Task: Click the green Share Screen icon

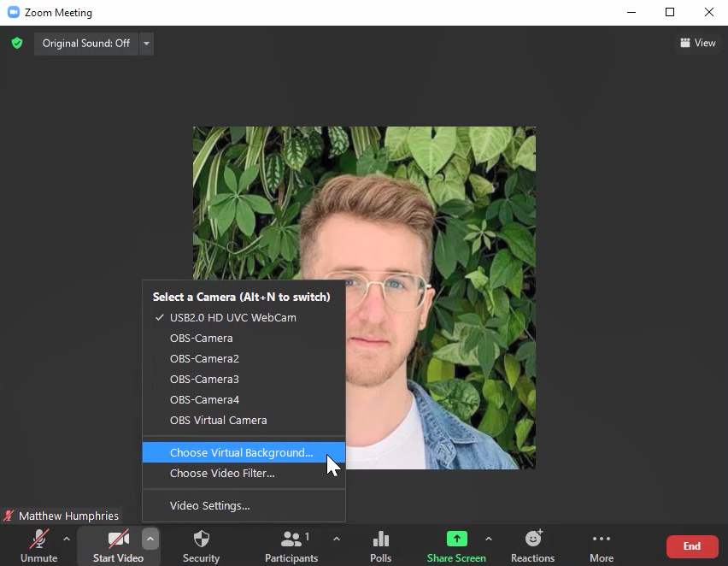Action: (x=455, y=540)
